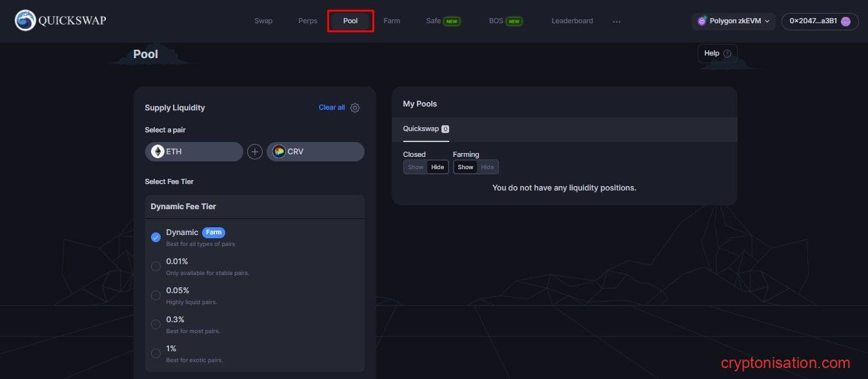Viewport: 868px width, 379px height.
Task: Expand the Polygon zkEVM network dropdown
Action: (x=733, y=21)
